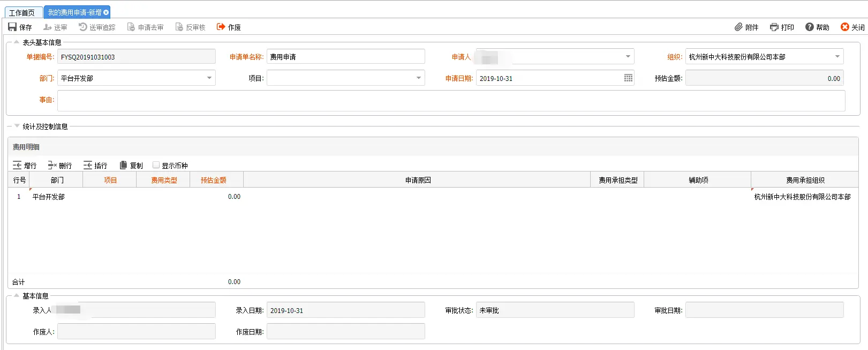Click the 反审核 reverse audit icon
The width and height of the screenshot is (868, 350).
[x=179, y=27]
